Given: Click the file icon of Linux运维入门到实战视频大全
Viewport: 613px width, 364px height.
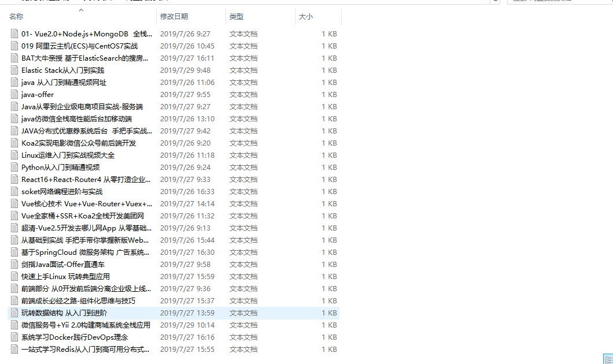Looking at the screenshot, I should point(14,155).
